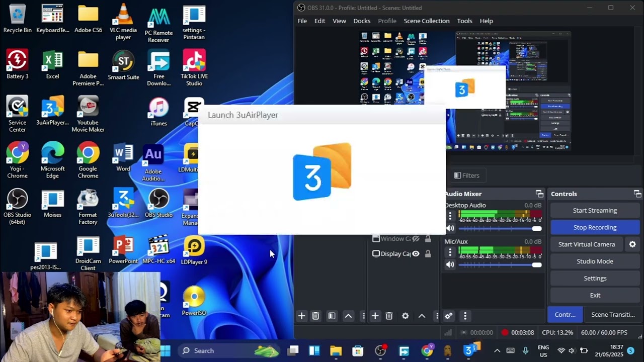Delete the selected source in OBS

pyautogui.click(x=389, y=316)
